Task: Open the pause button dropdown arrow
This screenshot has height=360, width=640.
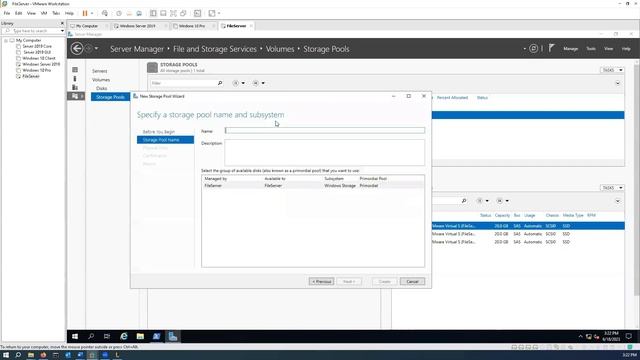Action: [x=92, y=13]
